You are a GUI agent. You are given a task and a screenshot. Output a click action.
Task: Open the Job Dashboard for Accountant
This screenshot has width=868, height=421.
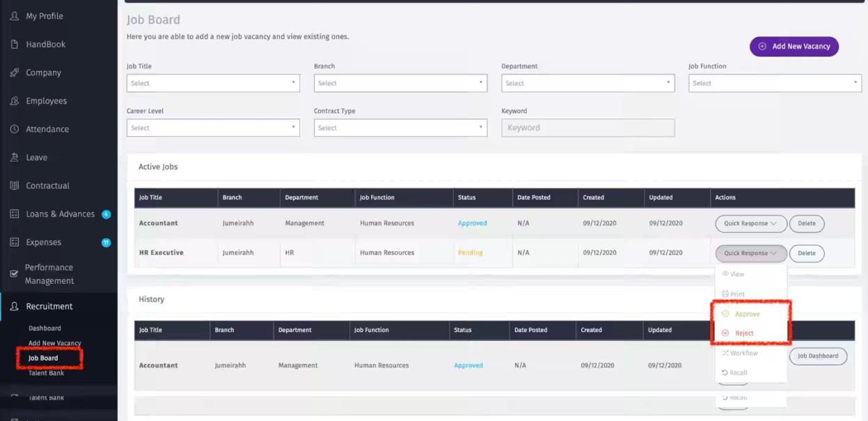point(817,356)
